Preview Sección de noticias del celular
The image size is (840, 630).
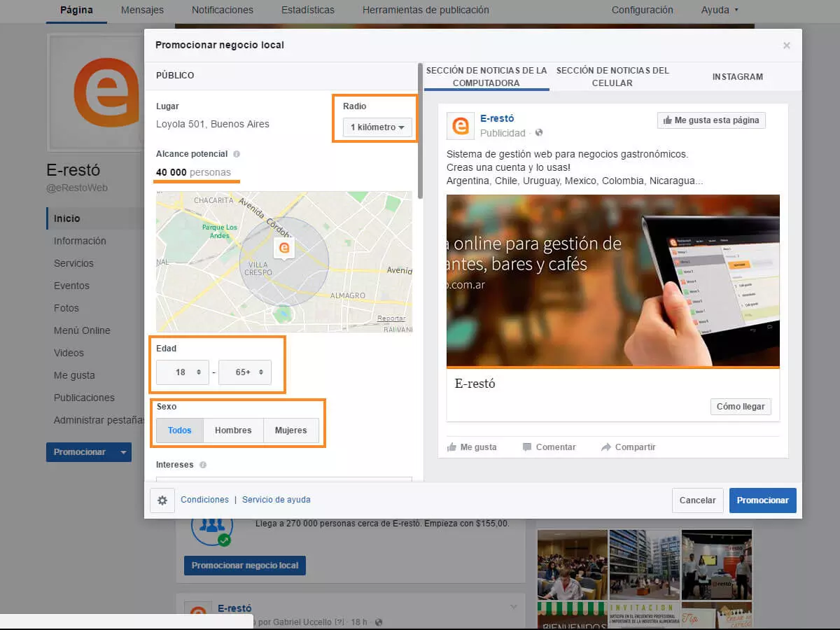click(x=612, y=77)
